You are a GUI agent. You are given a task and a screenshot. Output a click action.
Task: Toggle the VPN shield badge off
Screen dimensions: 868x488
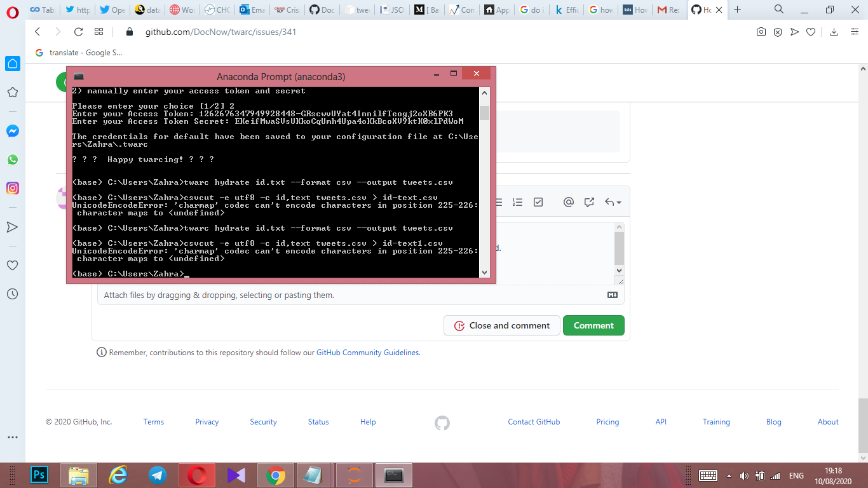coord(778,31)
